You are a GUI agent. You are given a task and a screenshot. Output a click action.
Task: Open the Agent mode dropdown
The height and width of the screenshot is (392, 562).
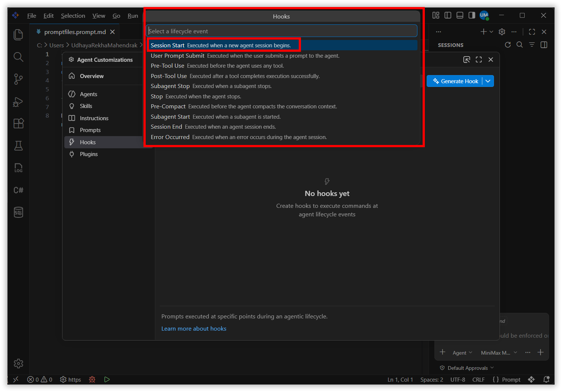click(462, 353)
